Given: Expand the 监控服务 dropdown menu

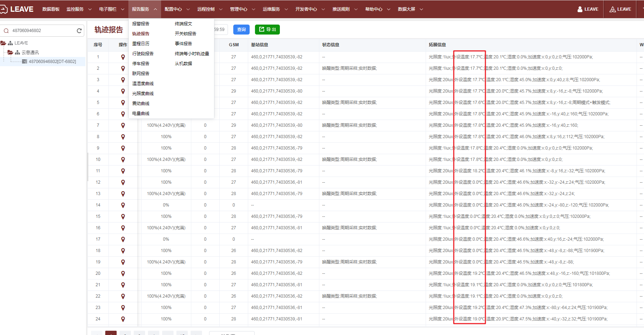Looking at the screenshot, I should click(x=79, y=9).
